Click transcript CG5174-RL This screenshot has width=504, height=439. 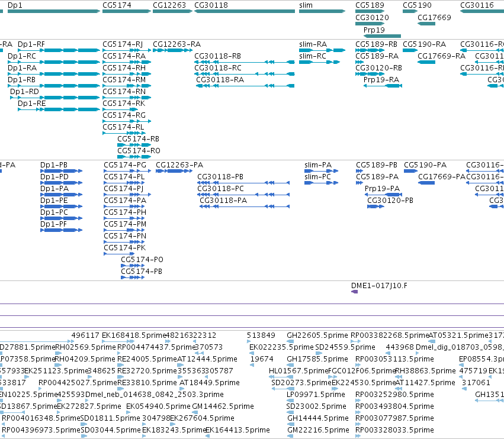point(123,127)
